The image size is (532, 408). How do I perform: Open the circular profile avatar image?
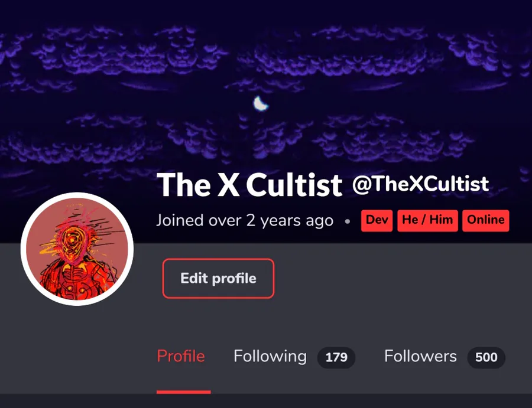click(77, 249)
